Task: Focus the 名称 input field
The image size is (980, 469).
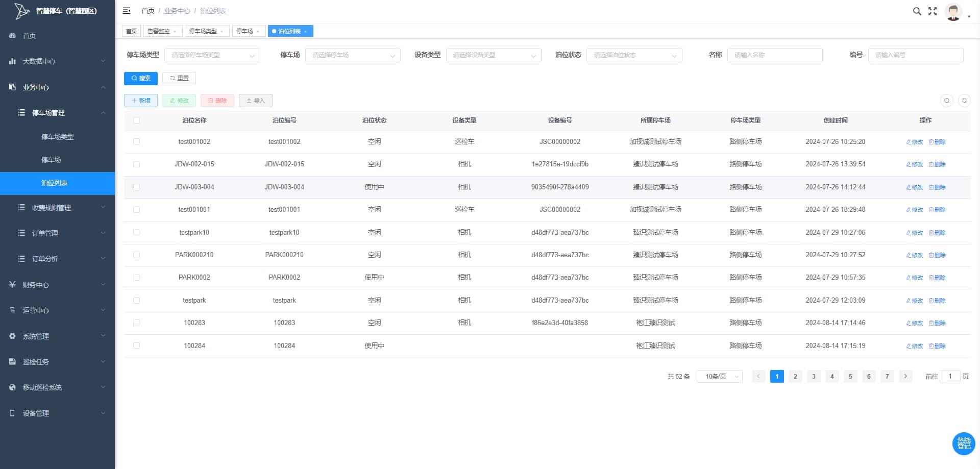Action: click(775, 55)
